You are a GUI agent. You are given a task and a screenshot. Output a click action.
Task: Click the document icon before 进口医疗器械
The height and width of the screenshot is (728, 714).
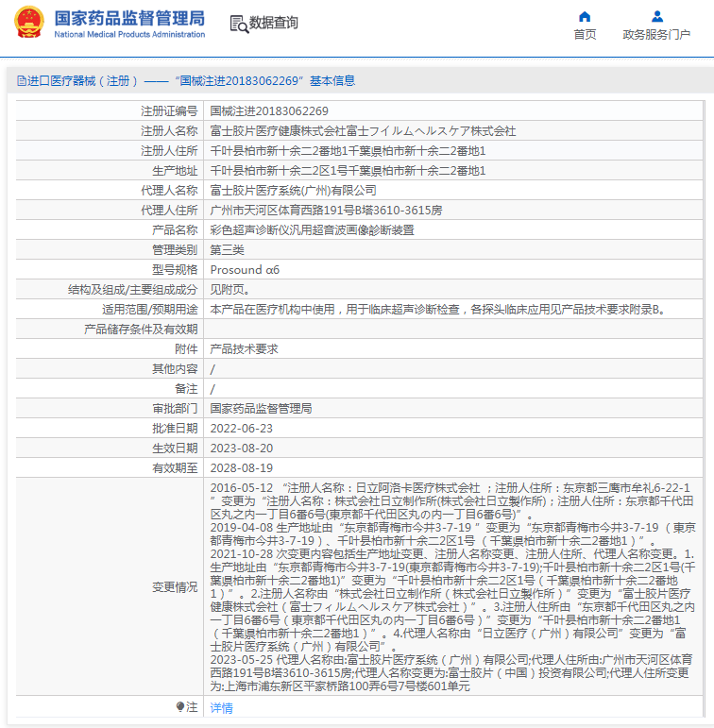click(x=22, y=81)
